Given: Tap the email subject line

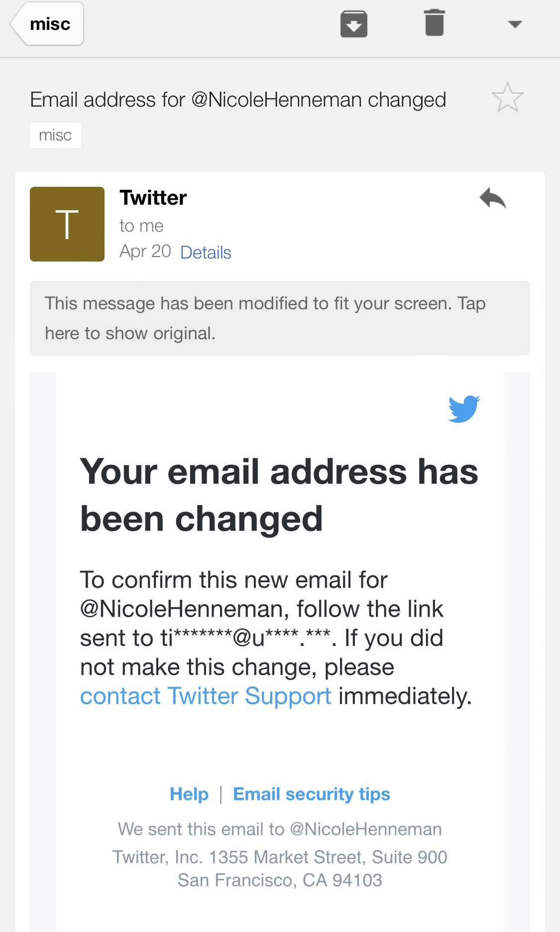Looking at the screenshot, I should [238, 100].
